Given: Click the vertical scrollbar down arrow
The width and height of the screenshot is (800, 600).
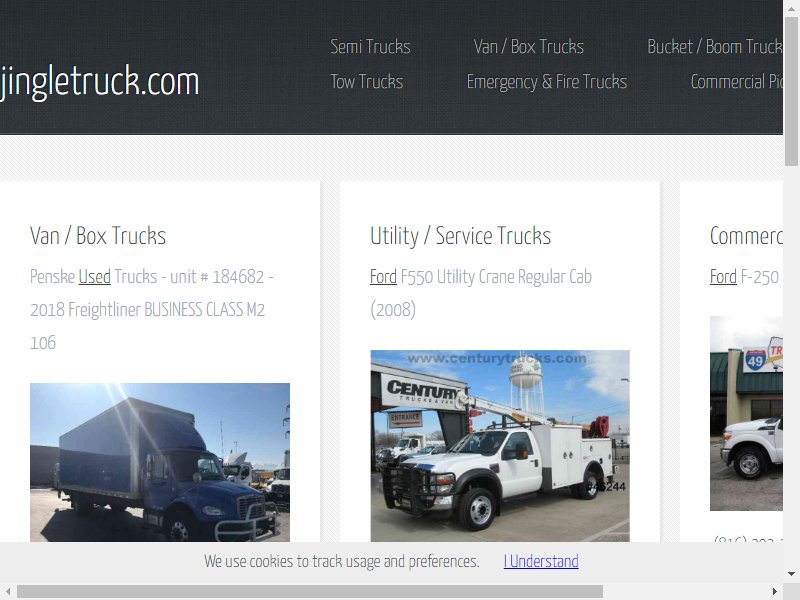Looking at the screenshot, I should click(x=791, y=574).
